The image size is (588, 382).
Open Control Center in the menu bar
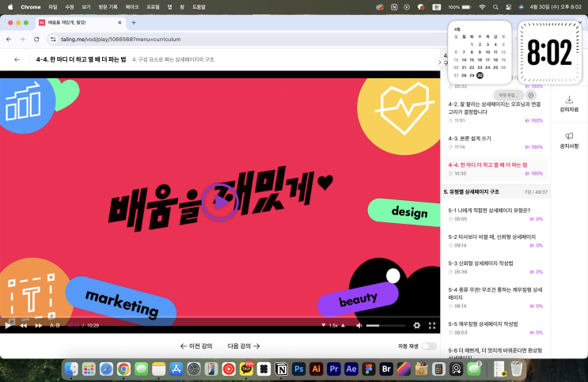coord(509,7)
